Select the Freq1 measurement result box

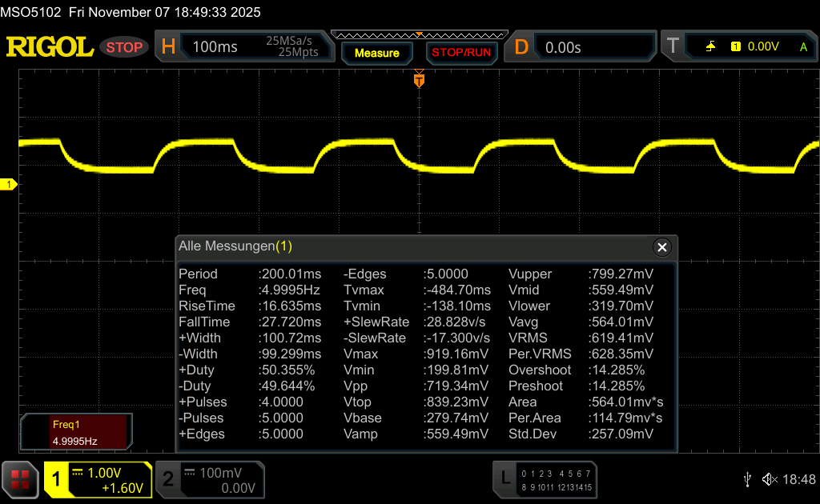pos(74,432)
